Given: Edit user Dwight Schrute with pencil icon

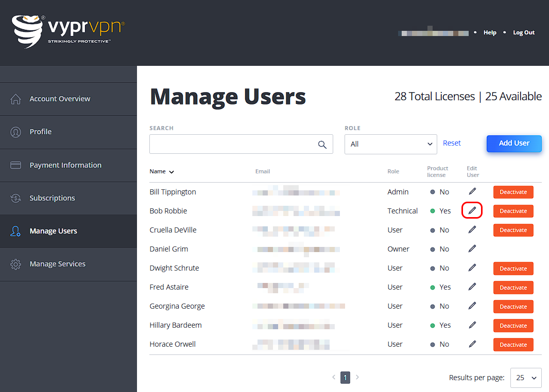Looking at the screenshot, I should pos(472,268).
